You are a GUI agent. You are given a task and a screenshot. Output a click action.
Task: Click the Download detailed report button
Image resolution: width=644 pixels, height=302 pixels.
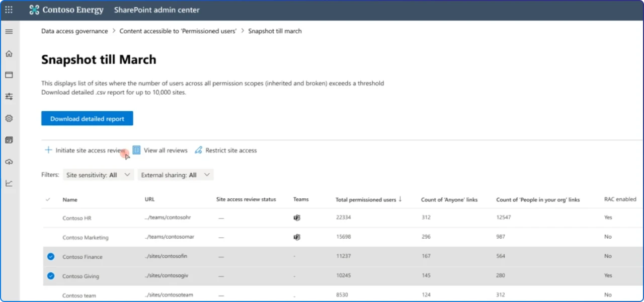point(87,118)
